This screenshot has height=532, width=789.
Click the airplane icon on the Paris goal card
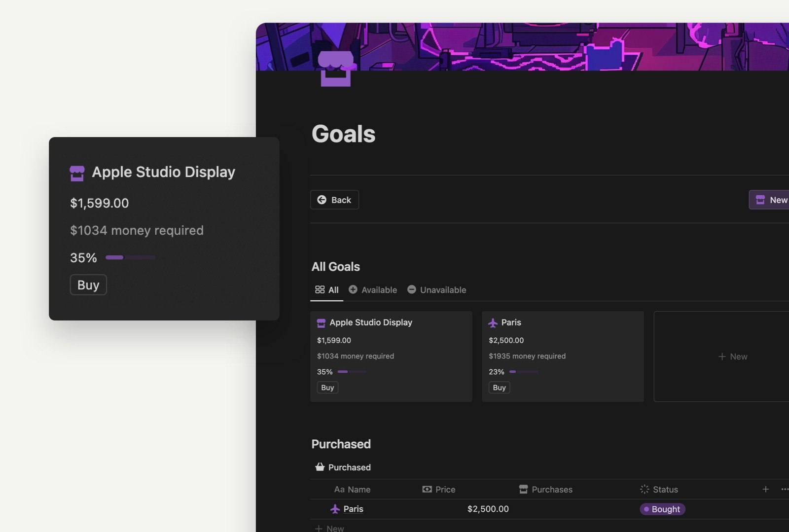(493, 322)
